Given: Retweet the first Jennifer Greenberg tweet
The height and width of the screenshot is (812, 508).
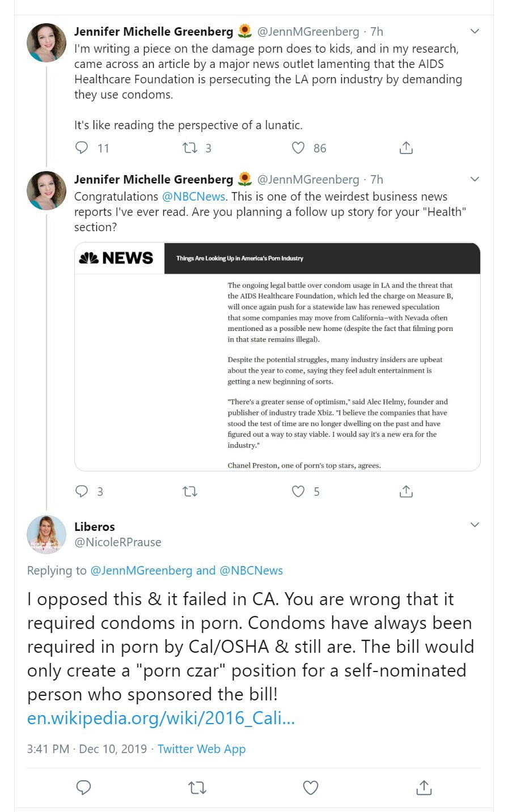Looking at the screenshot, I should 190,148.
